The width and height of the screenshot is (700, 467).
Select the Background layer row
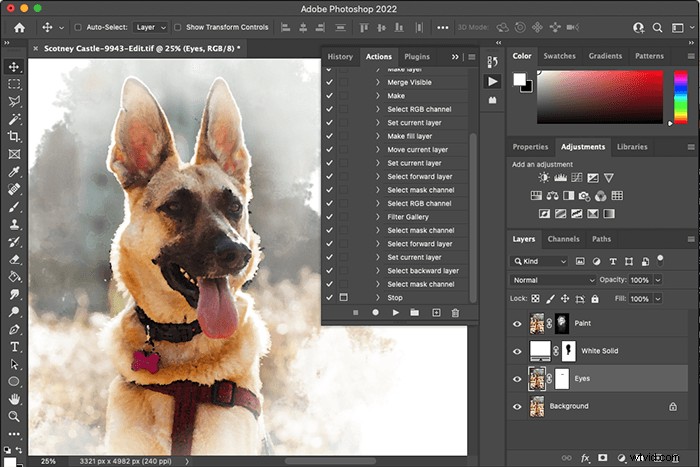click(x=598, y=407)
